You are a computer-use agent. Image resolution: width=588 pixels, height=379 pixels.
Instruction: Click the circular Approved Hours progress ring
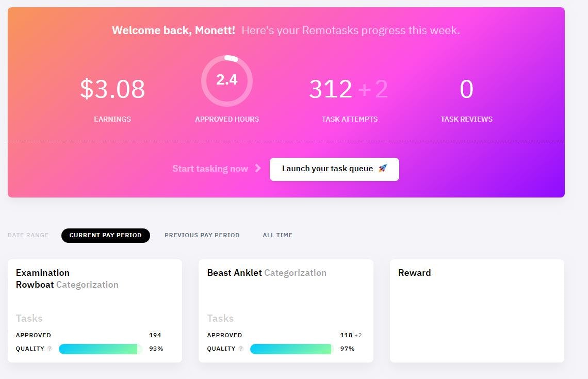pyautogui.click(x=227, y=80)
